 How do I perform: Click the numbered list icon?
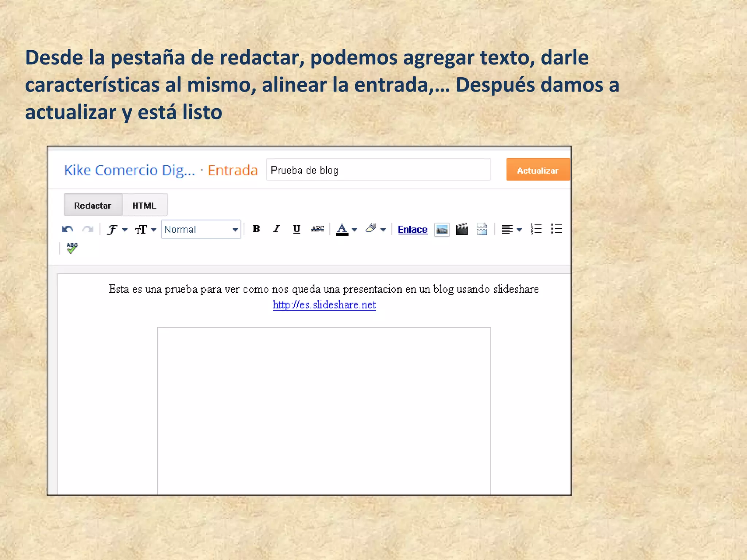[536, 229]
